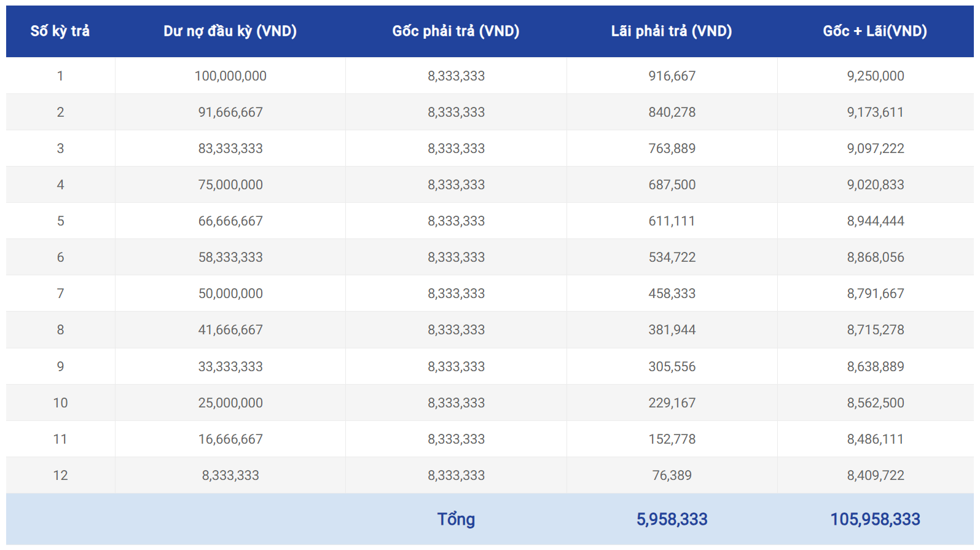Viewport: 980px width, 550px height.
Task: Select interest value 76,389
Action: (x=672, y=475)
